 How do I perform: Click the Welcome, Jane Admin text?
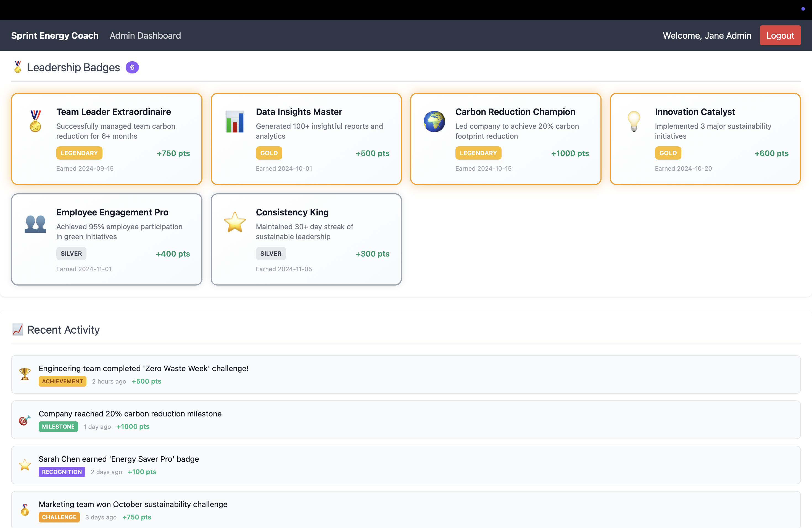click(x=707, y=35)
